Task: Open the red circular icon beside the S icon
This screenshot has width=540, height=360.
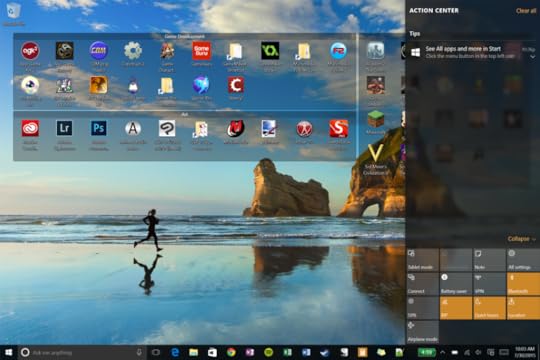Action: click(x=304, y=128)
